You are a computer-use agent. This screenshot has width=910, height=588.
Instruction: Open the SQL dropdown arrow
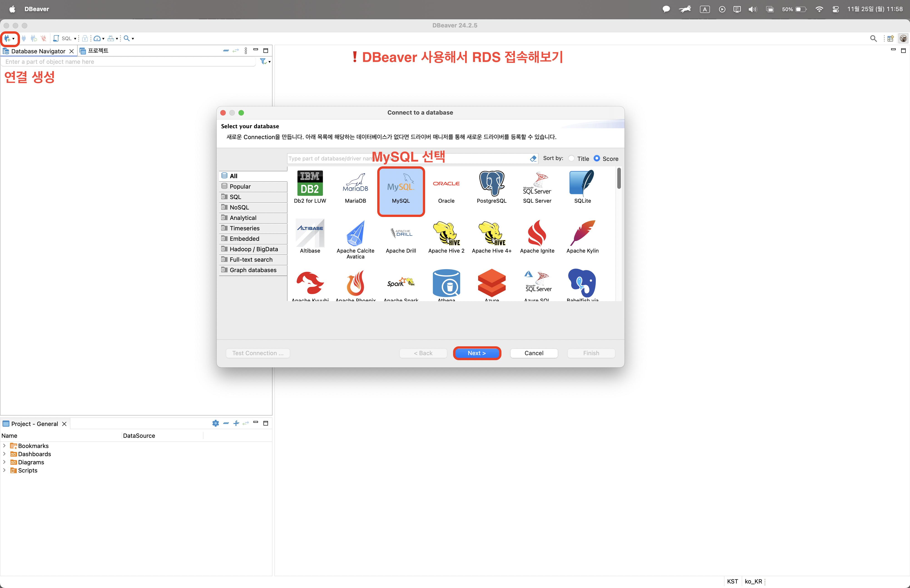[x=75, y=39]
